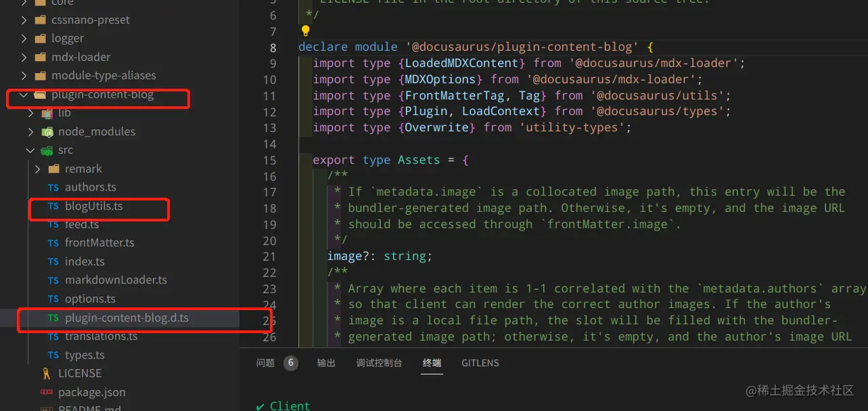
Task: Switch to the 问题 panel tab
Action: (x=265, y=363)
